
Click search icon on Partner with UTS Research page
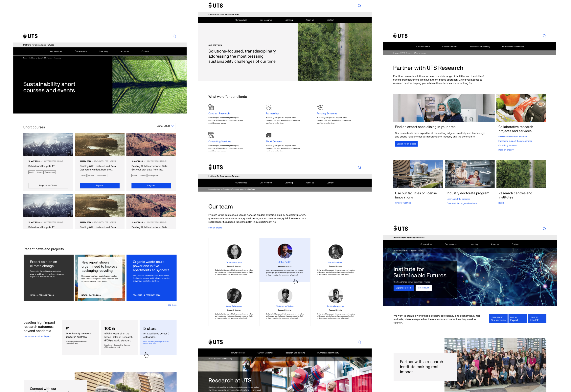click(544, 36)
